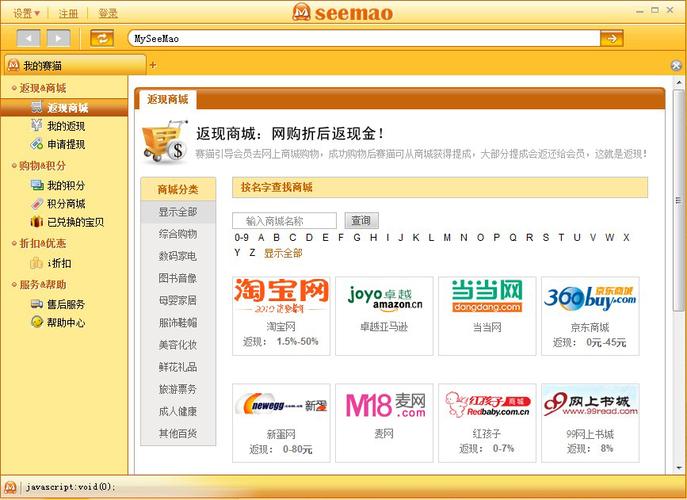Select the 图书音像 category
Viewport: 687px width, 500px height.
click(x=178, y=278)
